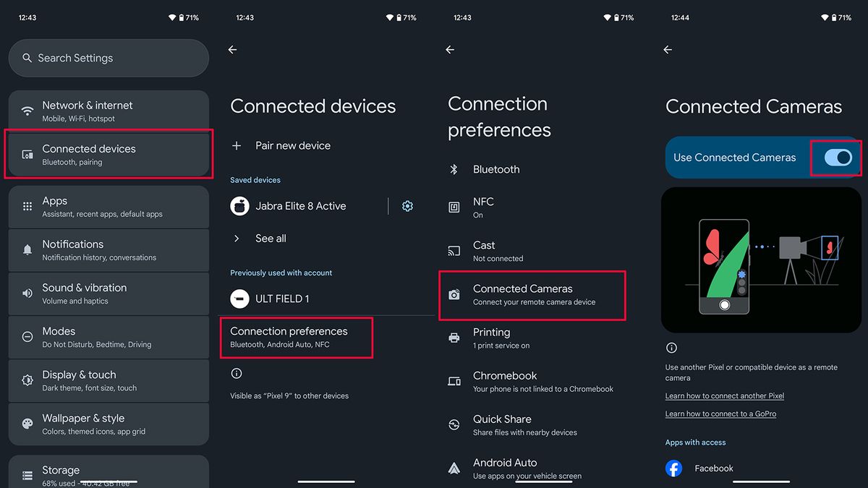This screenshot has height=488, width=868.
Task: Click the Search Settings field
Action: tap(109, 58)
